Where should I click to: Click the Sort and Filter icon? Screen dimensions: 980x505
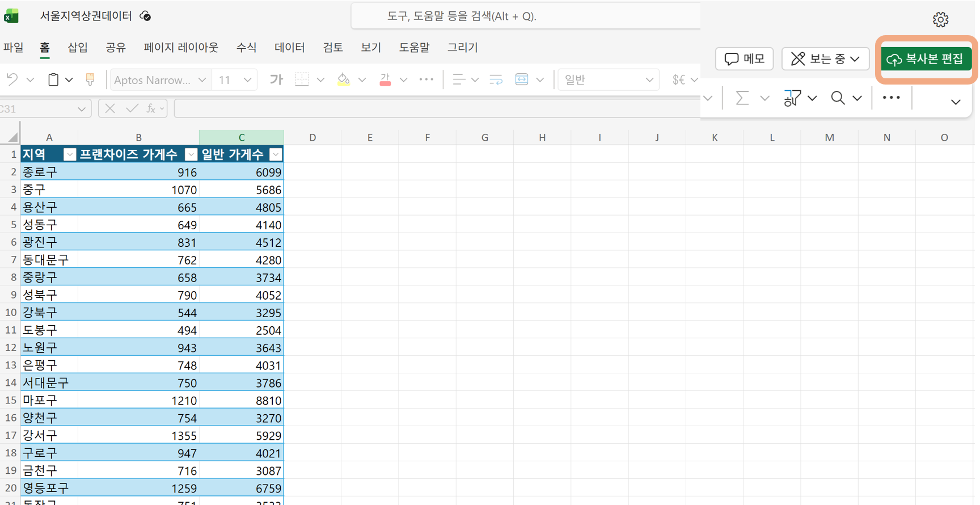[792, 98]
